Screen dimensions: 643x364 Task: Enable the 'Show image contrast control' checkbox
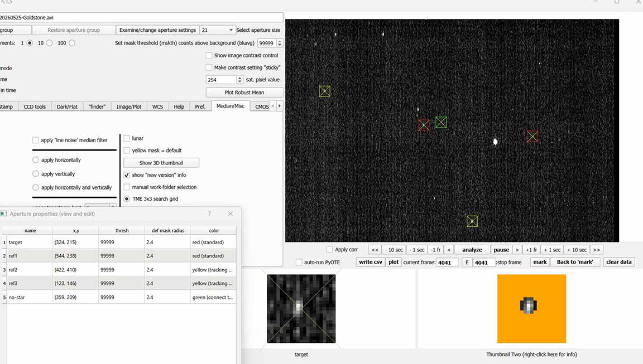coord(209,55)
